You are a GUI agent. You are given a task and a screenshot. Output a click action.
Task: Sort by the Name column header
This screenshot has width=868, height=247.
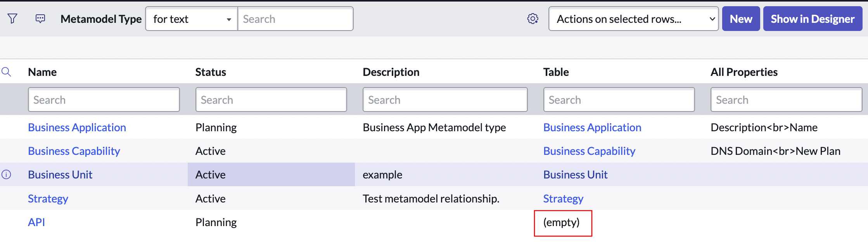point(42,72)
